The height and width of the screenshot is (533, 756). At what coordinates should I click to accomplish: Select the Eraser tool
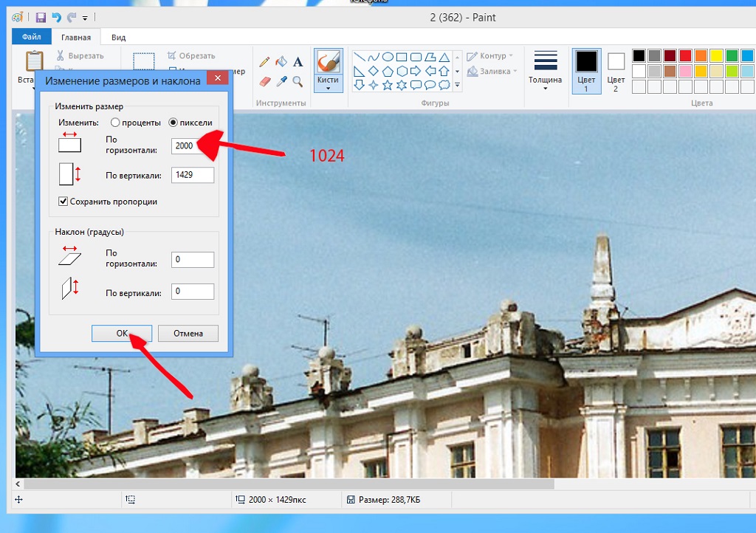click(265, 81)
